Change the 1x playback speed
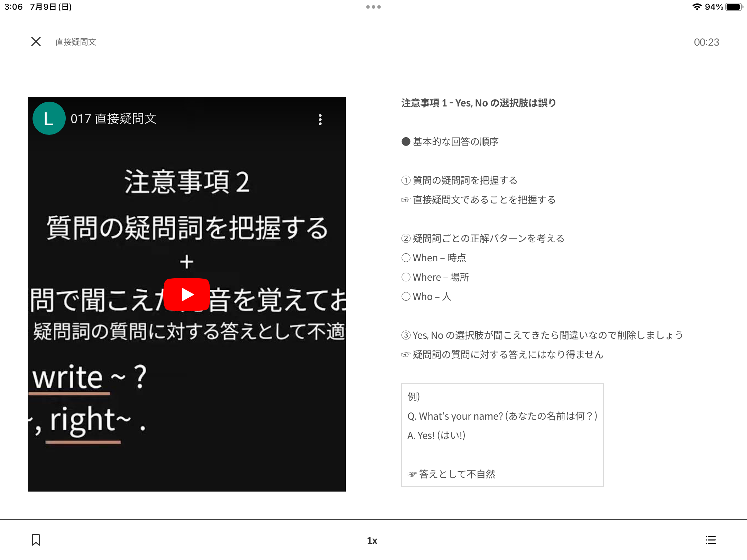Image resolution: width=747 pixels, height=560 pixels. [372, 541]
